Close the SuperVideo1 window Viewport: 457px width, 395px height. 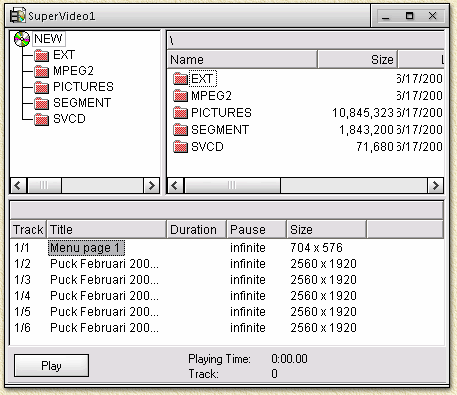click(x=433, y=16)
